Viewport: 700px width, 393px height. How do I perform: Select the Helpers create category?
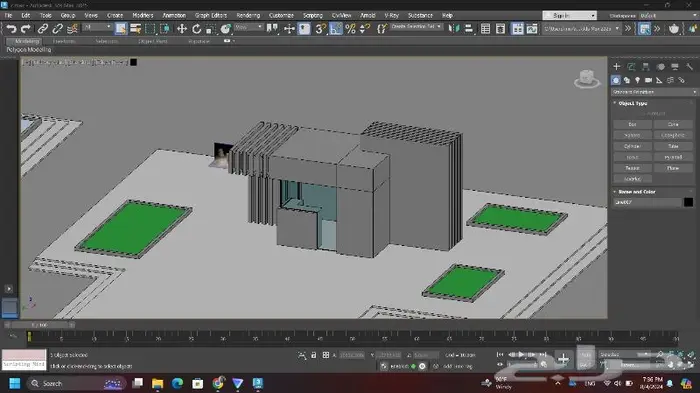659,80
